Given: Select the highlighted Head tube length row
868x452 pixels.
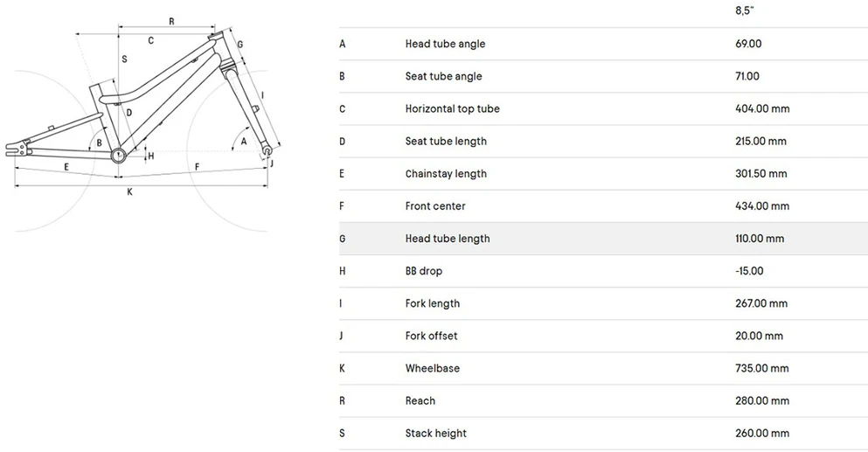Looking at the screenshot, I should [x=603, y=239].
